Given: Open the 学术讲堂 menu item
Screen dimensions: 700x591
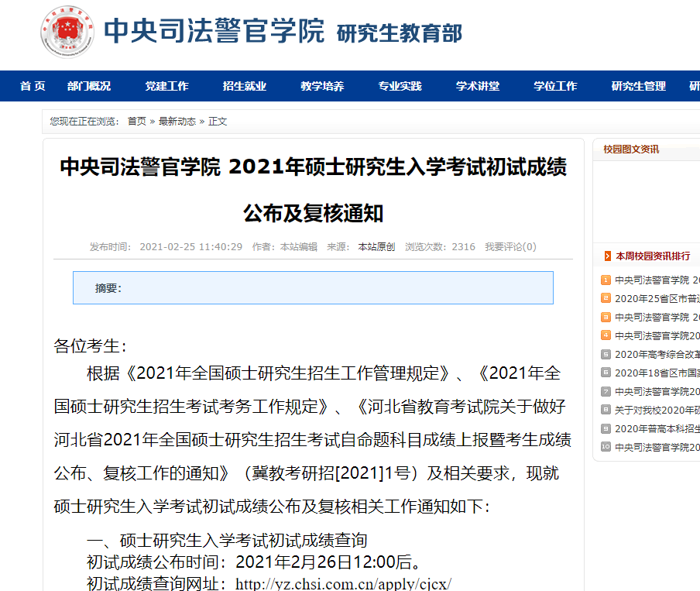Looking at the screenshot, I should [x=477, y=86].
